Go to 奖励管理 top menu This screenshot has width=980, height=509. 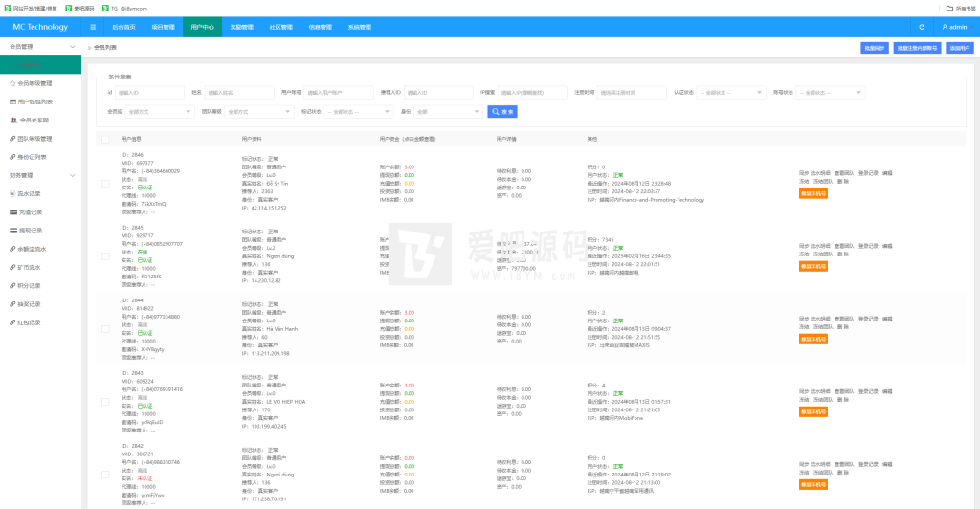click(x=242, y=27)
